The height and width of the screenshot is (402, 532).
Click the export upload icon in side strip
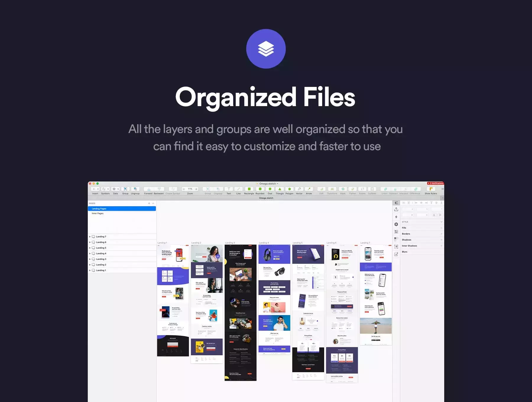coord(396,209)
